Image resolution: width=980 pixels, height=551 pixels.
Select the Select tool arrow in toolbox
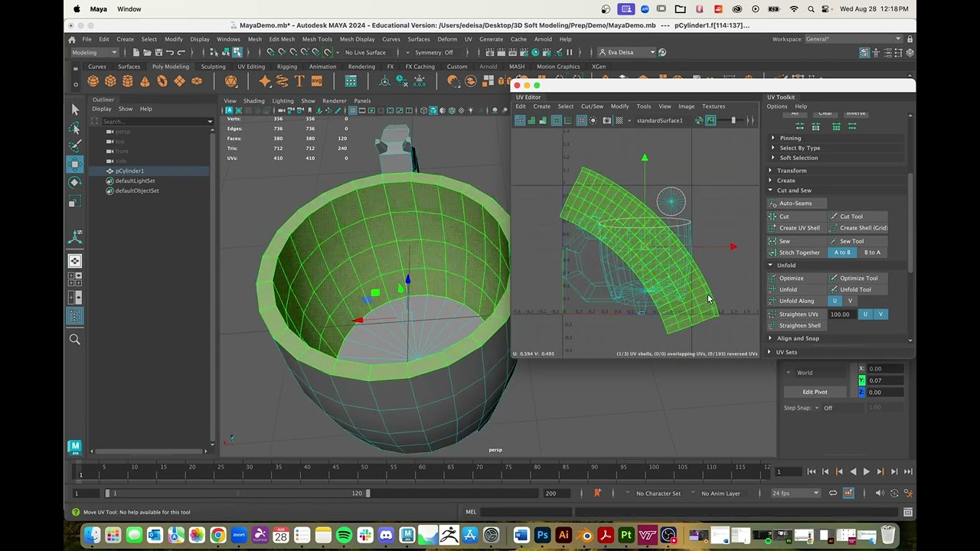coord(75,109)
